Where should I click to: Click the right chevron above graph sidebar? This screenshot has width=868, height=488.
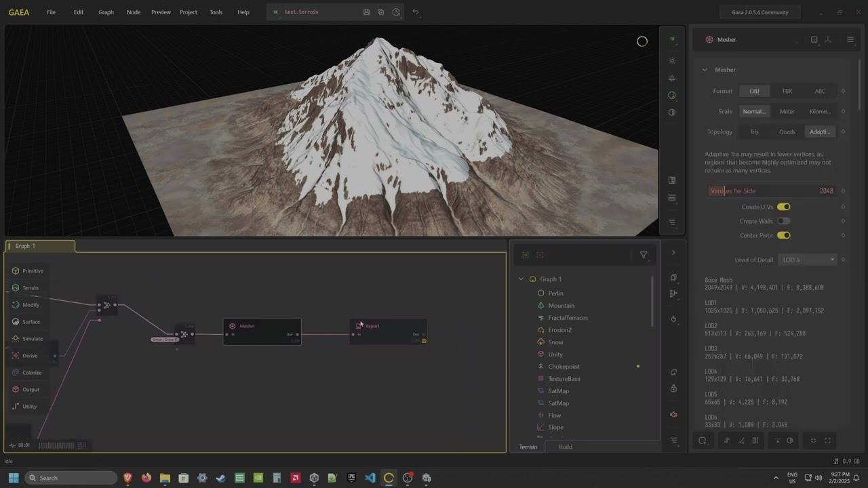click(673, 253)
